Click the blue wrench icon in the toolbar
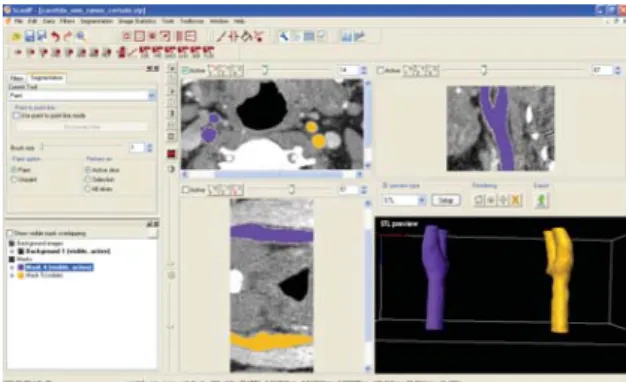 point(284,37)
